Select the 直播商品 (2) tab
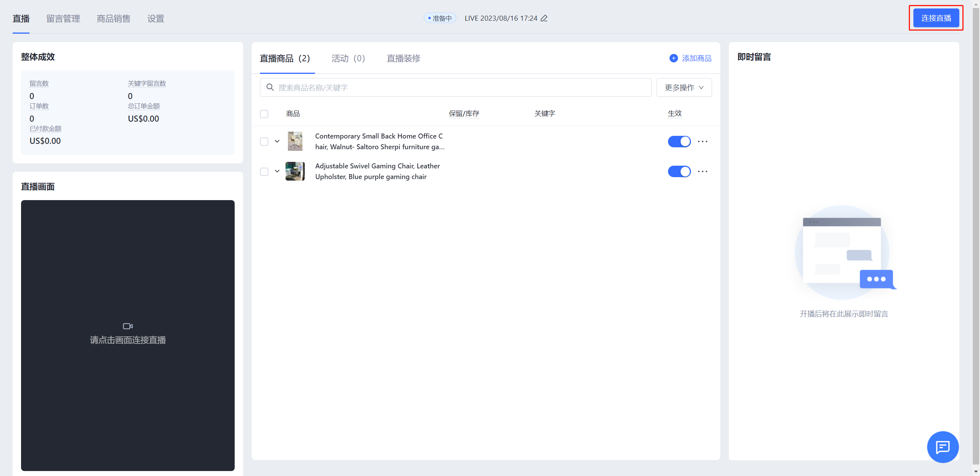 pos(285,58)
